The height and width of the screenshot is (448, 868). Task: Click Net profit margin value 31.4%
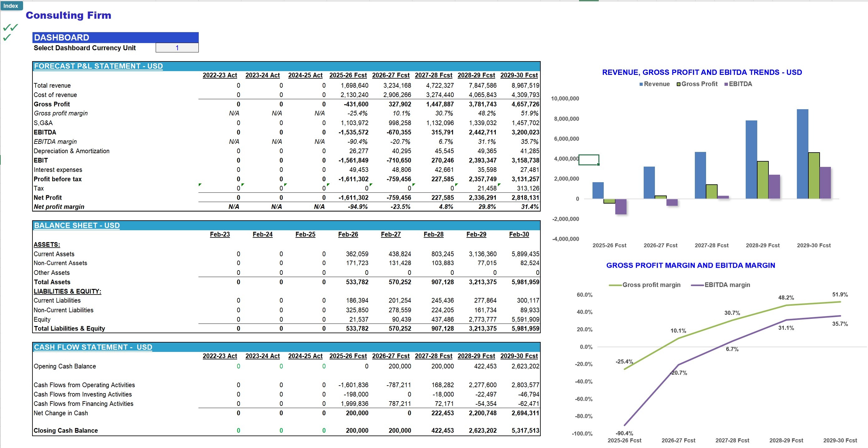tap(530, 207)
